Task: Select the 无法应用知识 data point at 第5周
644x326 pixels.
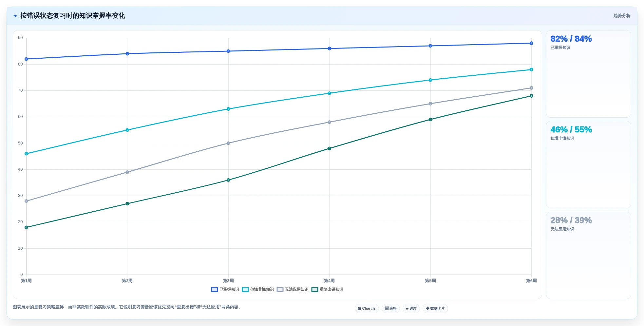Action: (x=430, y=104)
